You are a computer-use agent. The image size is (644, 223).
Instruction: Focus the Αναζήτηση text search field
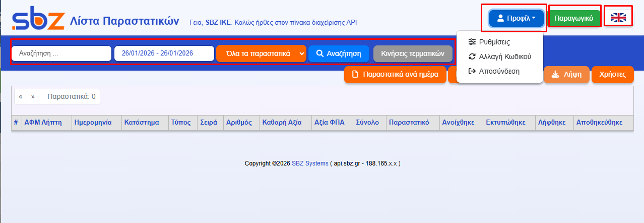(61, 53)
